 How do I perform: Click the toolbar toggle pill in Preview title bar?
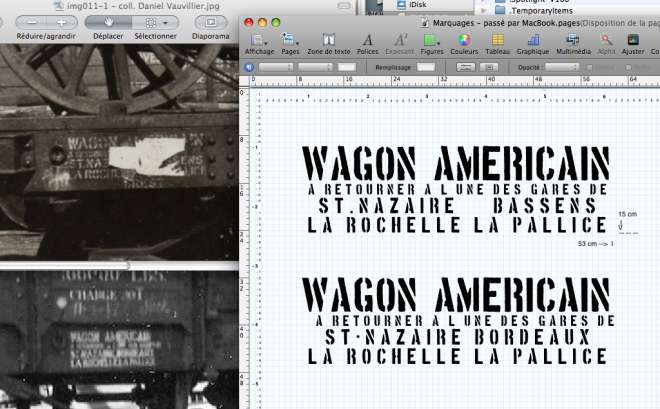click(344, 5)
